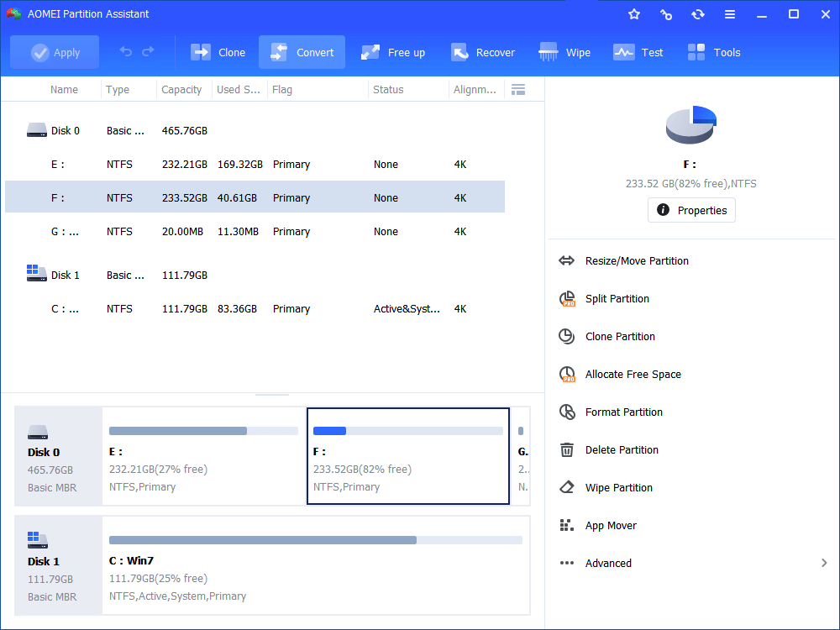Image resolution: width=840 pixels, height=630 pixels.
Task: Open the Recover tool
Action: [x=459, y=52]
